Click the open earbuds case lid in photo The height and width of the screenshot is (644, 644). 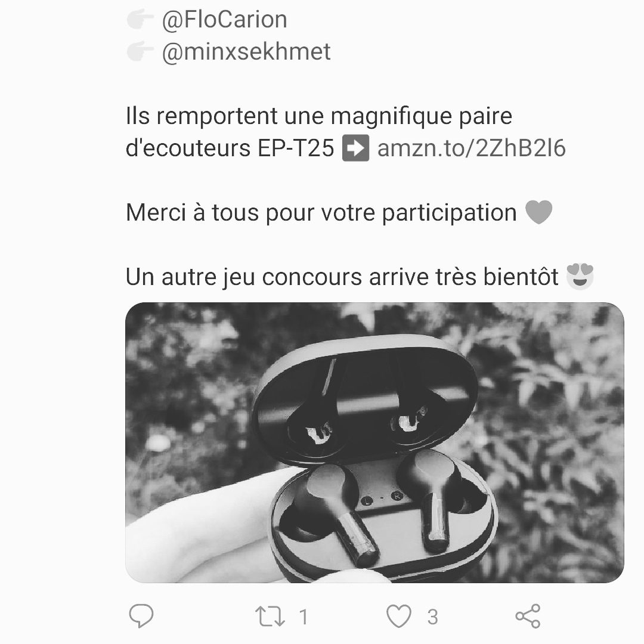(x=365, y=400)
